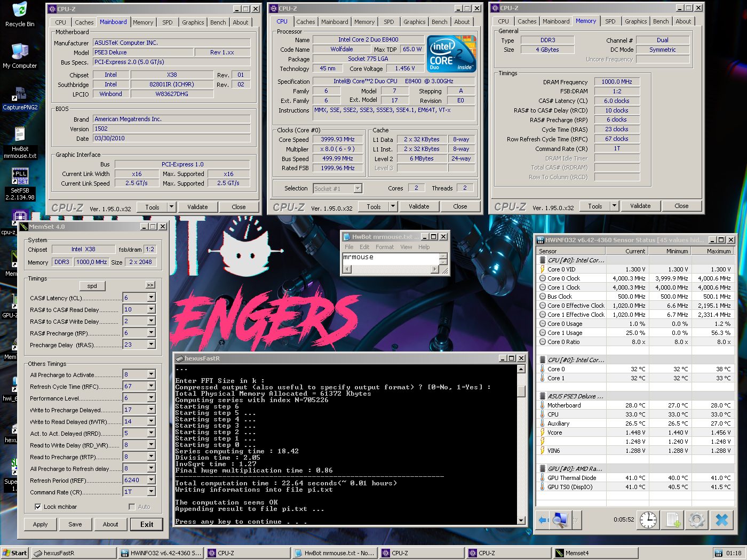The height and width of the screenshot is (560, 747).
Task: Open File menu in HwBot notepad
Action: (349, 247)
